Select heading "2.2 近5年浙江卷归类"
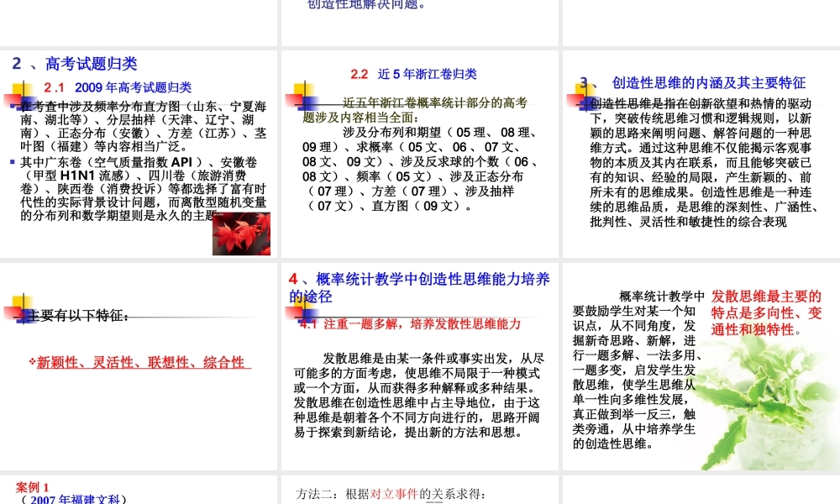Screen dimensions: 840x504 413,74
